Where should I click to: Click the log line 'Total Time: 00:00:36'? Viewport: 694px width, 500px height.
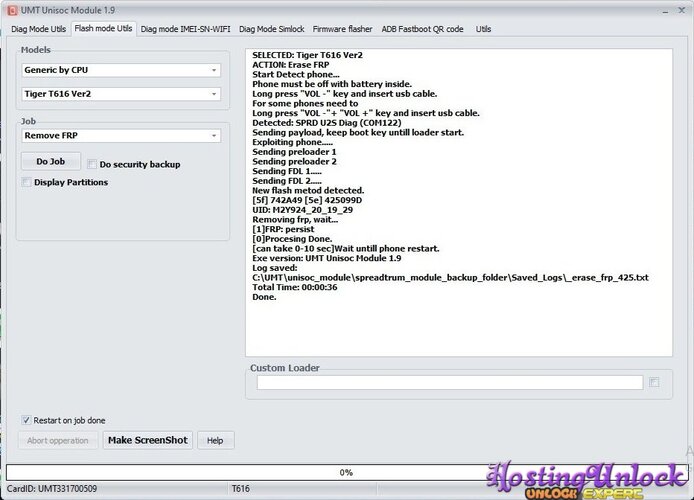coord(295,287)
